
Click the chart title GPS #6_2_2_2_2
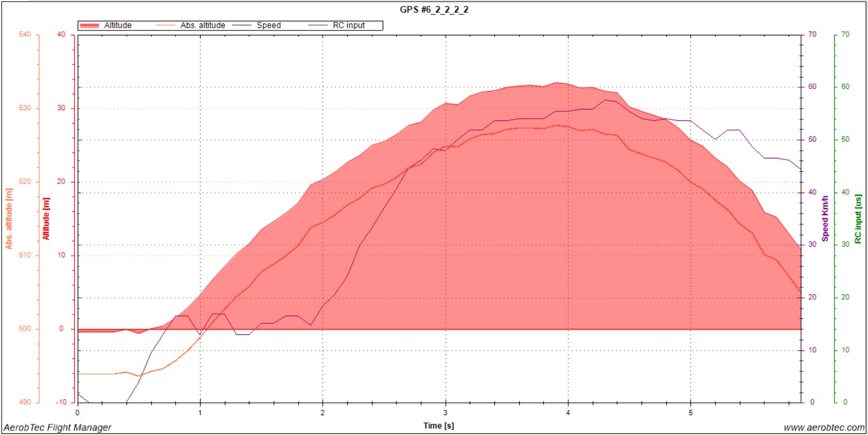click(x=434, y=10)
